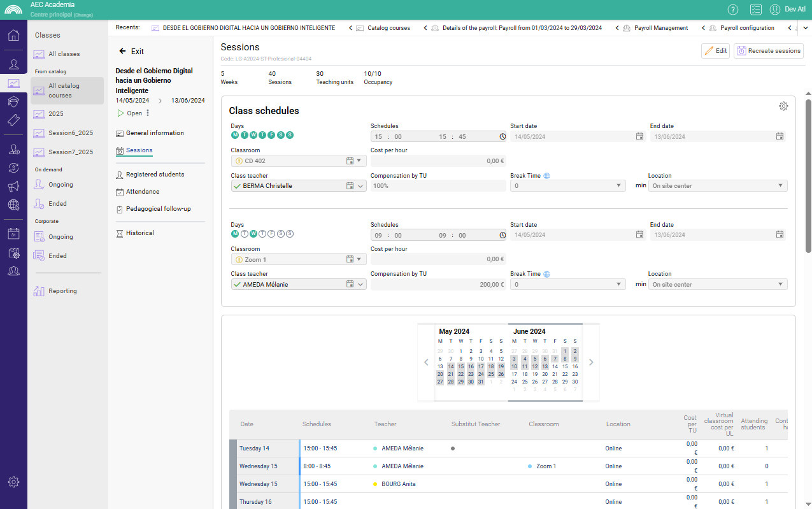This screenshot has width=812, height=509.
Task: Click the three-dot menu next to Open
Action: (x=148, y=113)
